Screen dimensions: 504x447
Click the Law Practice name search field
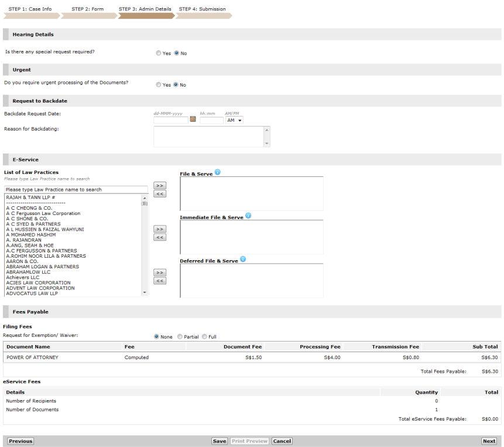point(76,190)
